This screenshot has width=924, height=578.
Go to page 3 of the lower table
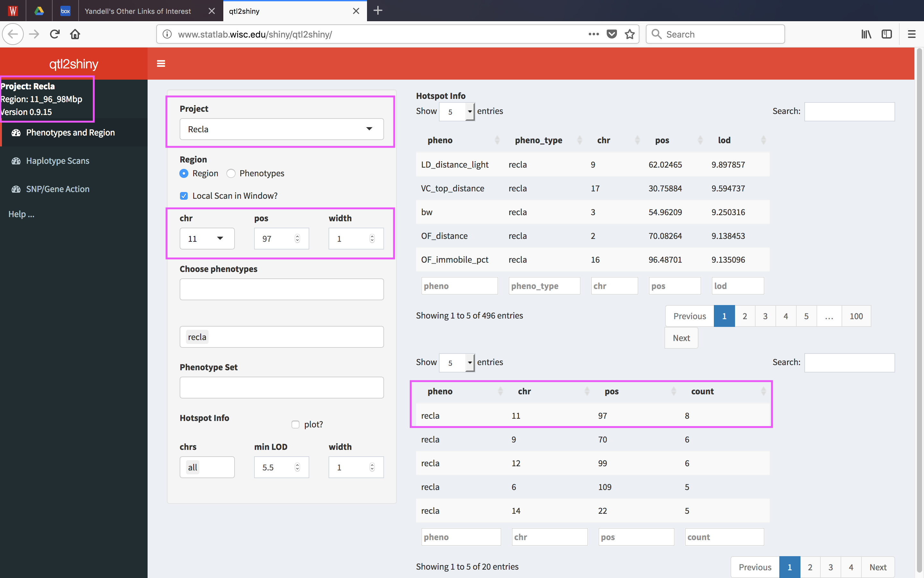[x=830, y=567]
